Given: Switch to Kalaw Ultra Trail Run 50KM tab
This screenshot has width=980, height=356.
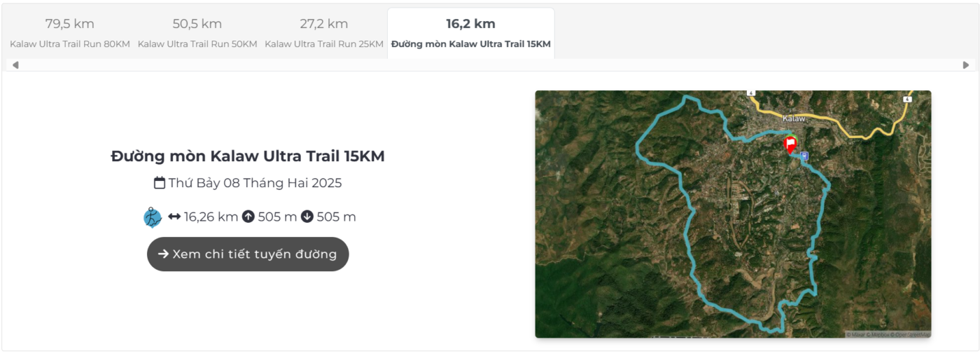Looking at the screenshot, I should pos(197,33).
